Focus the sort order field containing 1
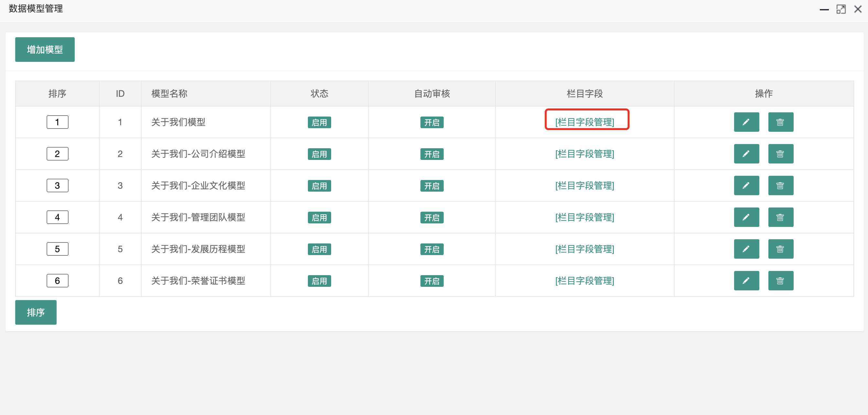 tap(57, 122)
